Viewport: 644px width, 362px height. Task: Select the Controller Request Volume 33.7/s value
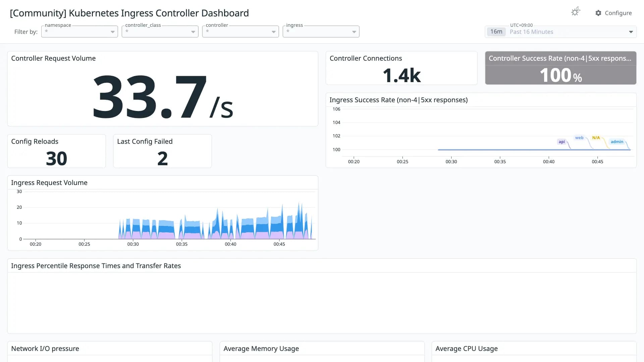[x=163, y=97]
